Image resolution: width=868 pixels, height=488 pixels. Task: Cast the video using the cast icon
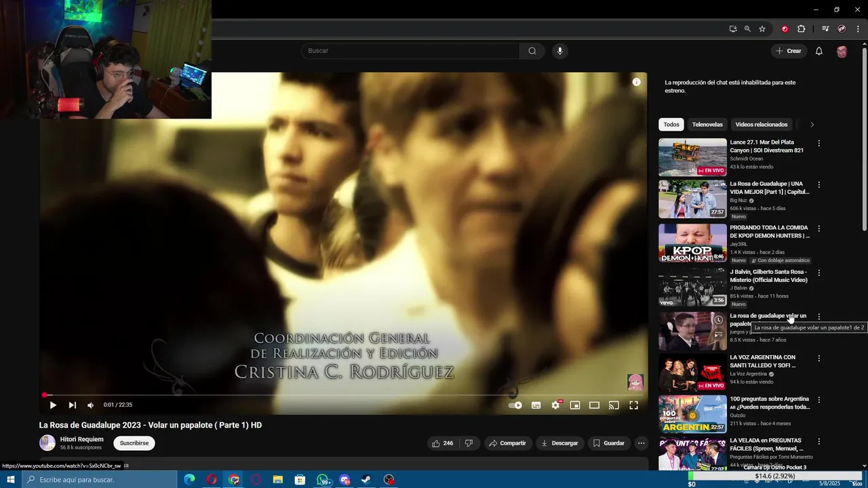pyautogui.click(x=614, y=405)
